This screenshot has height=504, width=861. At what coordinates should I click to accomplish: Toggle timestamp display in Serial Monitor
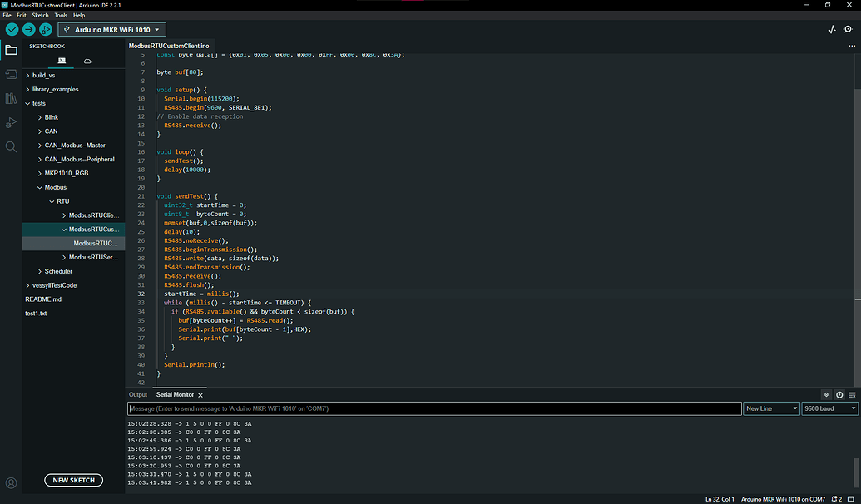pyautogui.click(x=839, y=394)
